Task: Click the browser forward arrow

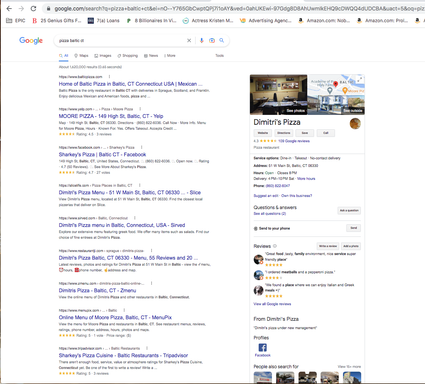Action: [x=21, y=9]
